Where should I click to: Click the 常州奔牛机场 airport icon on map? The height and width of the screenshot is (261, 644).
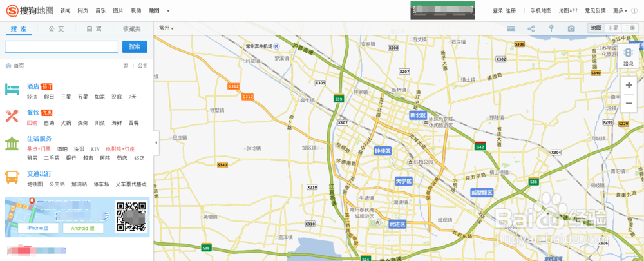276,46
